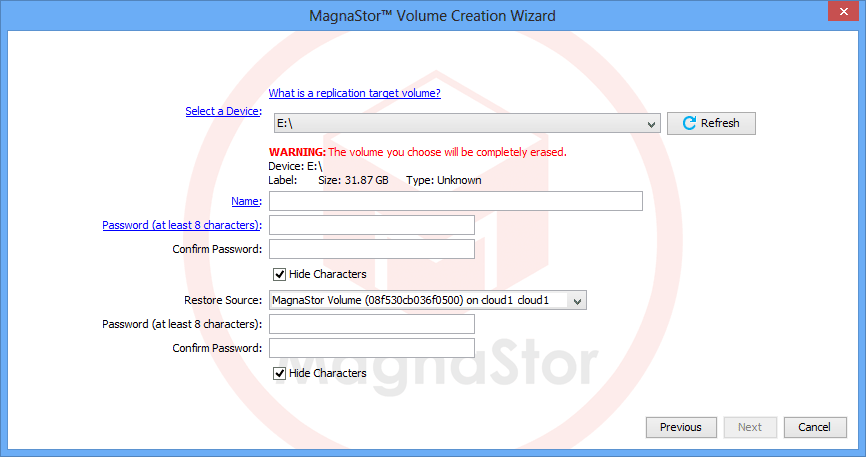Viewport: 866px width, 457px height.
Task: Click the red WARNING erase message
Action: pos(418,152)
